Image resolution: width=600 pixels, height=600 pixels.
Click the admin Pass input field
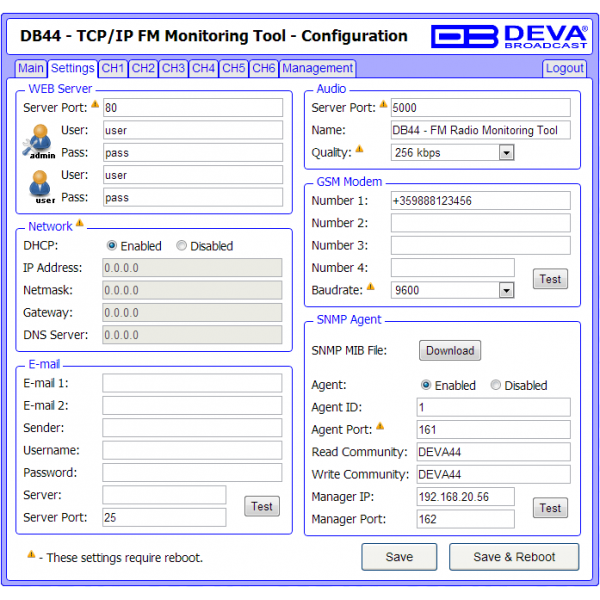click(x=193, y=153)
